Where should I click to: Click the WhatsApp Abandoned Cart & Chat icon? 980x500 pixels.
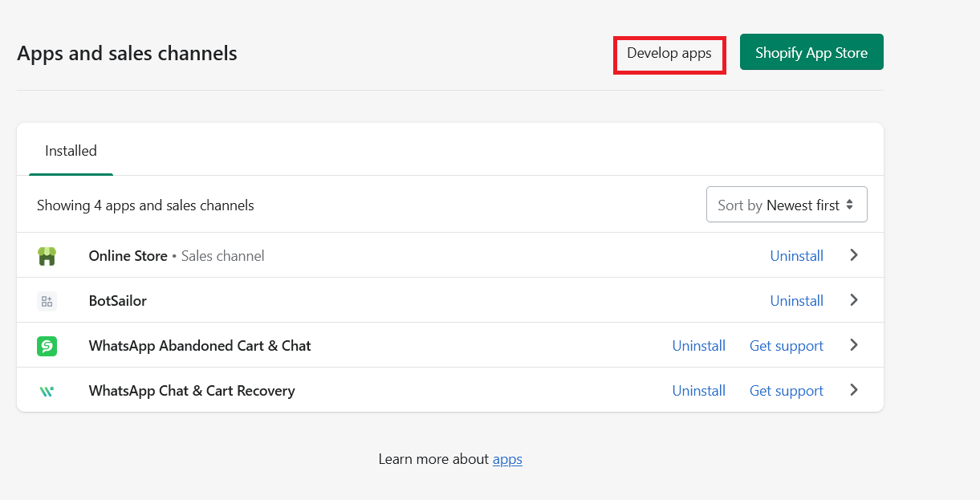pyautogui.click(x=47, y=346)
